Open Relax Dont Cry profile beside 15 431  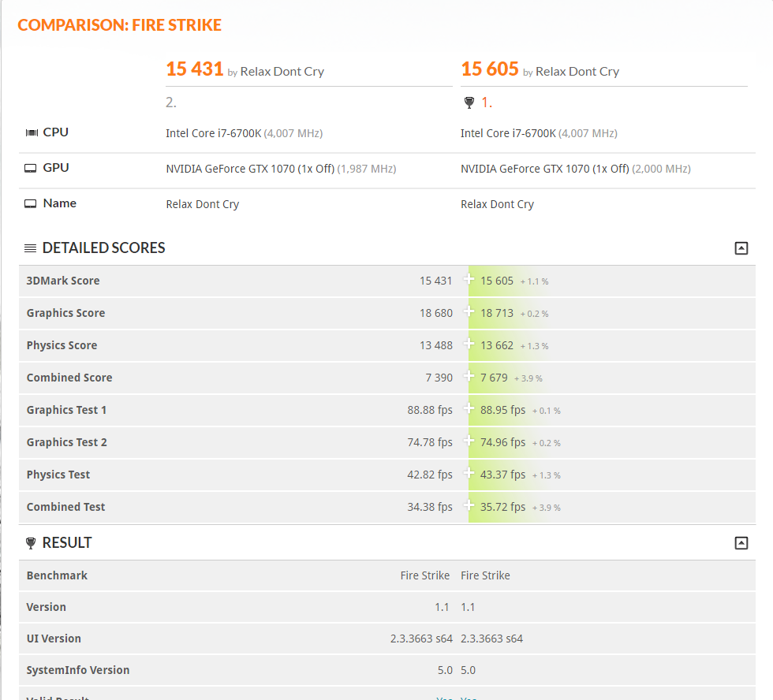[x=282, y=72]
